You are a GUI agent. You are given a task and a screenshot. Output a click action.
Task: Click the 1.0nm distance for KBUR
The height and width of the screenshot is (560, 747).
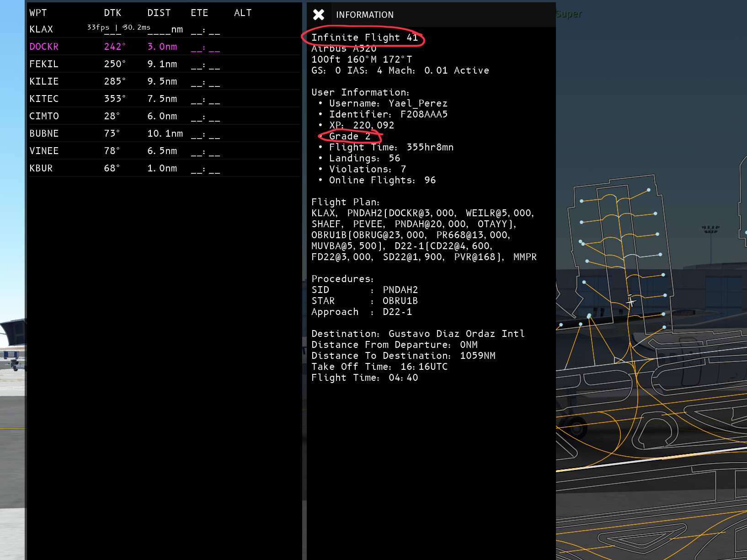click(x=162, y=168)
